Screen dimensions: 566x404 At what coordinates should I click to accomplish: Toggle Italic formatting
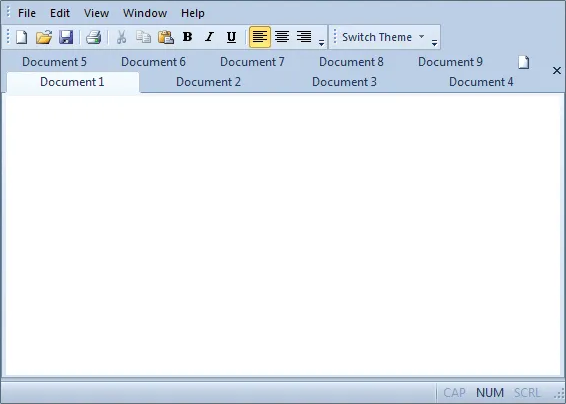(209, 37)
